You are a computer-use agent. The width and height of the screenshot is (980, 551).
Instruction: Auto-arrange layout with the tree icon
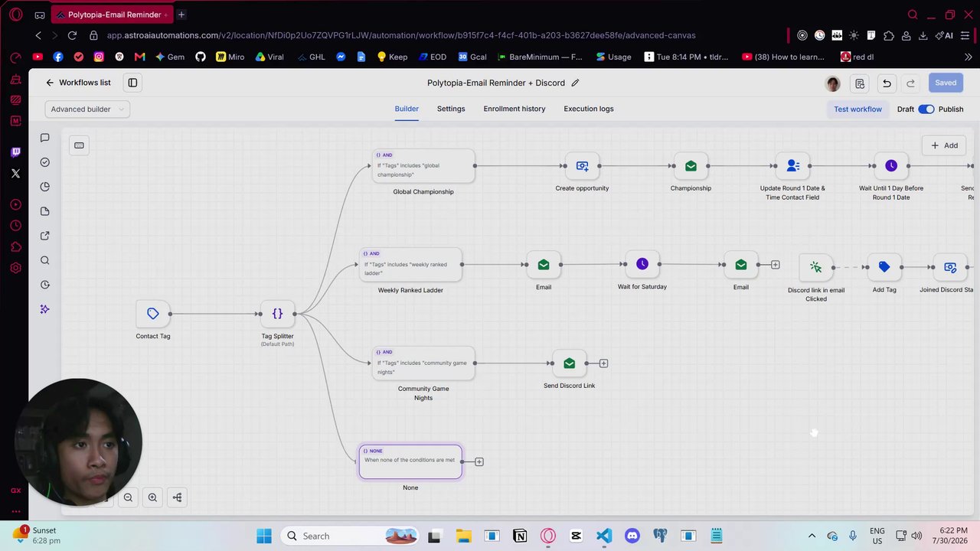coord(177,497)
